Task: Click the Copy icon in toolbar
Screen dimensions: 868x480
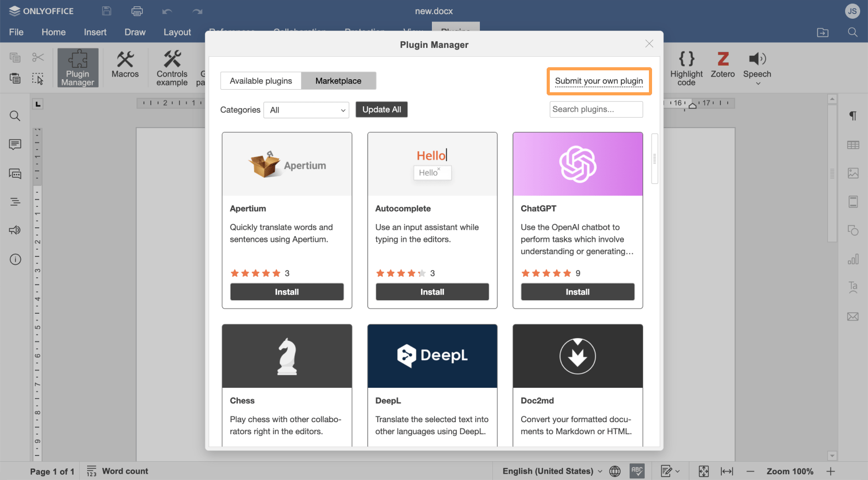Action: 15,57
